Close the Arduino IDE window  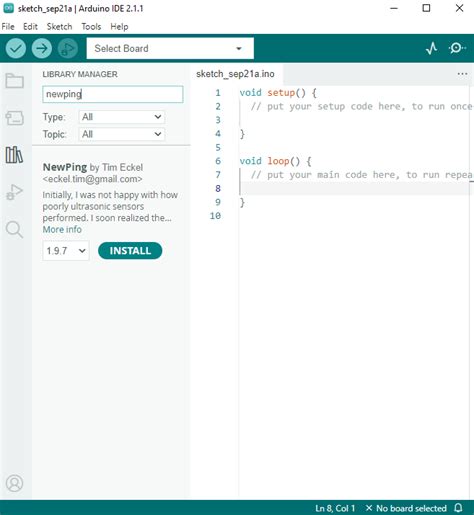click(x=459, y=8)
